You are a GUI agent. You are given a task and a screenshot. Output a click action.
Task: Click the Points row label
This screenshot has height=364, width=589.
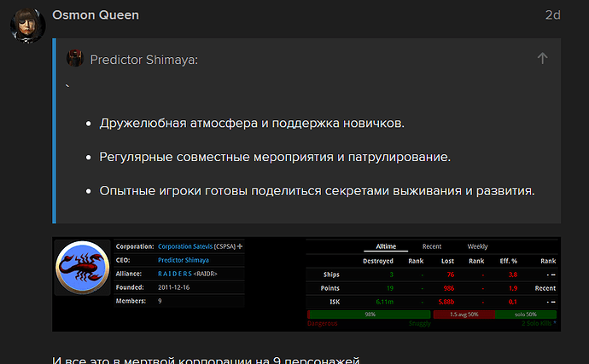click(329, 288)
